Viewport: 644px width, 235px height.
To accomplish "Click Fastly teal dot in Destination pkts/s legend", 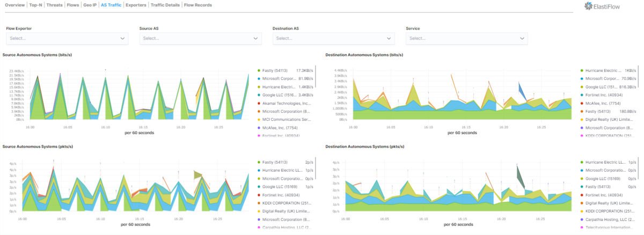I will point(582,187).
